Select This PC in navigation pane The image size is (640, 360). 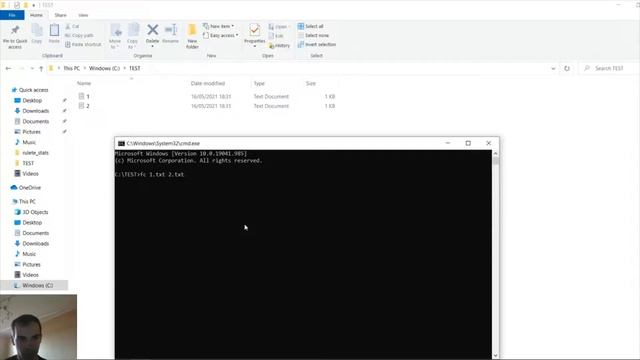(27, 202)
